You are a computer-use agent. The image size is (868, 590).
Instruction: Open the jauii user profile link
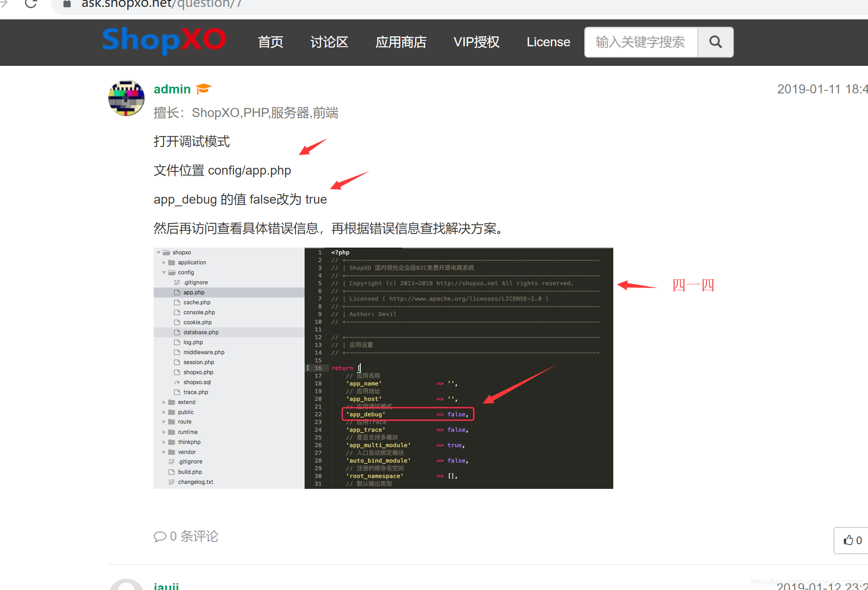(166, 585)
